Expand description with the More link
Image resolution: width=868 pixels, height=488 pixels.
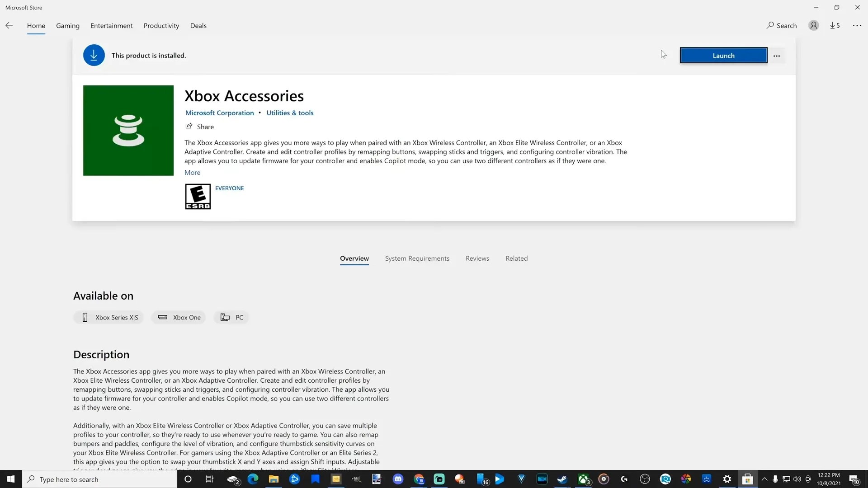pos(192,172)
